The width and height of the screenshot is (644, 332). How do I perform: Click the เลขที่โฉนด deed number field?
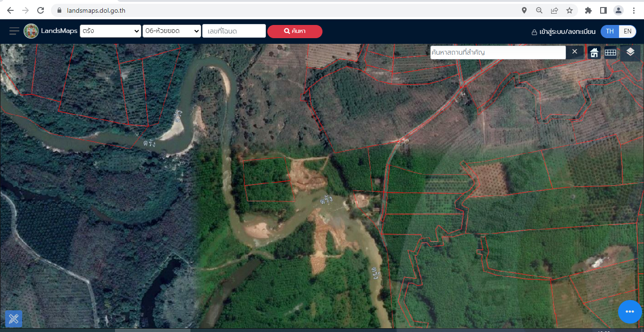(x=234, y=31)
